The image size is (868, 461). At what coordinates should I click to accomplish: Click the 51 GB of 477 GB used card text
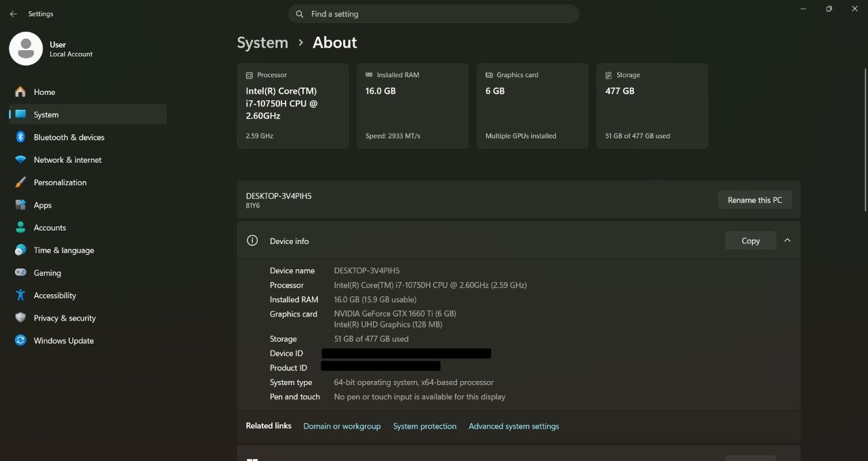tap(637, 136)
